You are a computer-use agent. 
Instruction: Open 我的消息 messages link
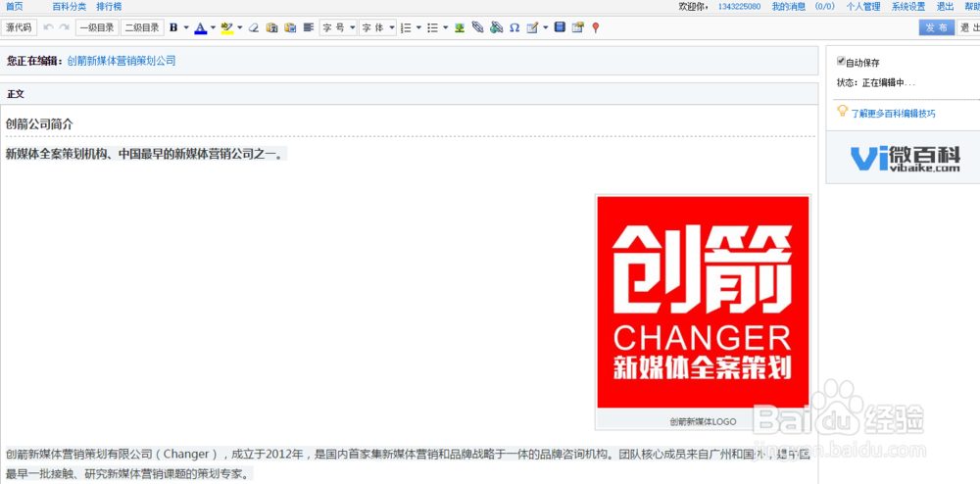point(789,6)
